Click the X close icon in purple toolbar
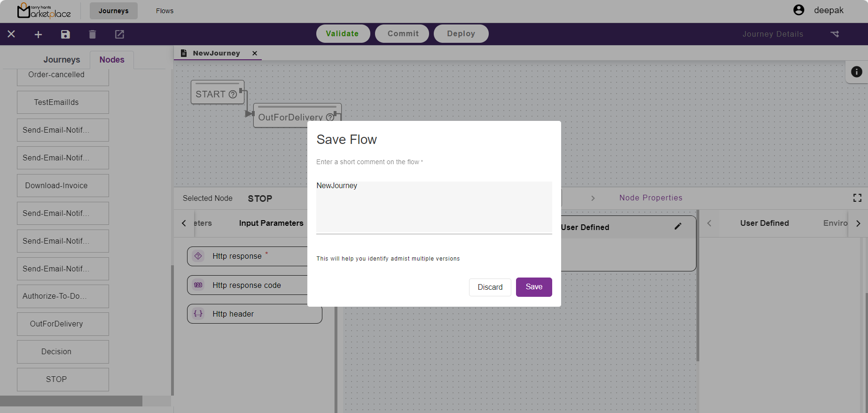 [x=11, y=34]
